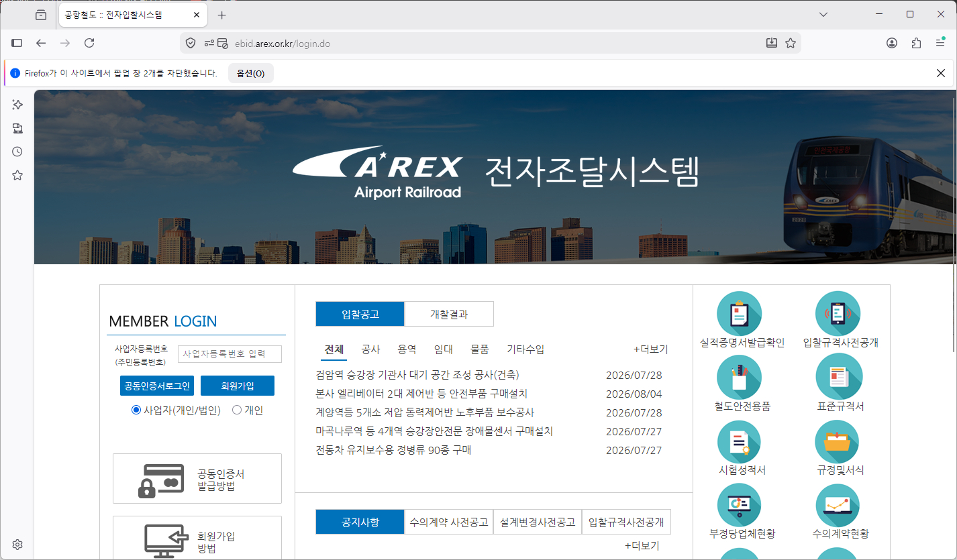Reload the page with the refresh icon
This screenshot has height=560, width=957.
pos(89,43)
